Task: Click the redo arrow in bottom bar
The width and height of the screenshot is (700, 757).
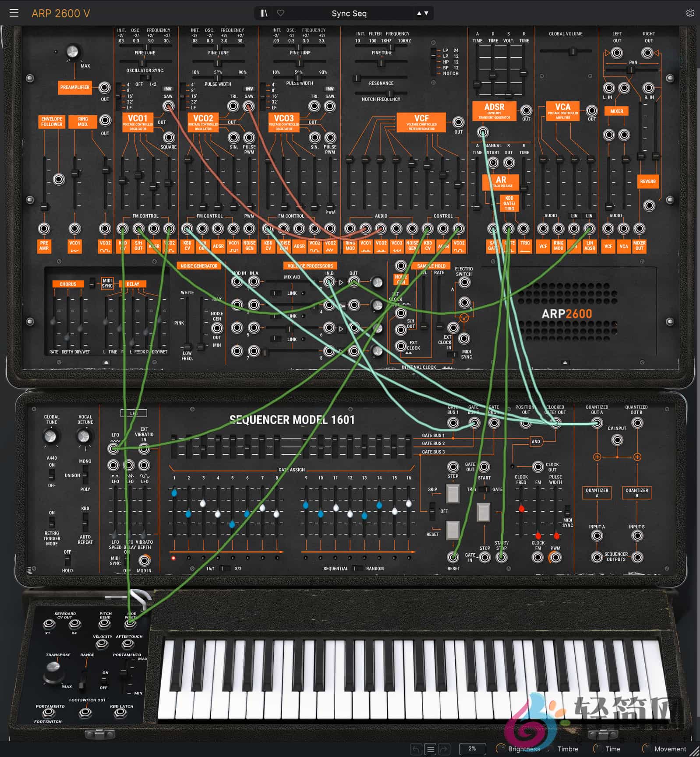Action: pyautogui.click(x=444, y=749)
